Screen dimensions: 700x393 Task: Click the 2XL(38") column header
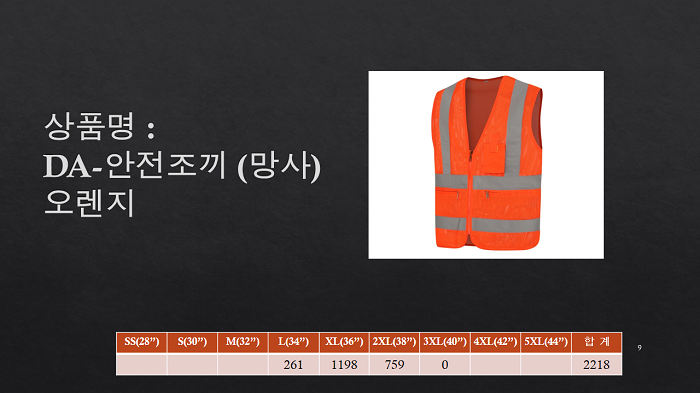(x=395, y=343)
